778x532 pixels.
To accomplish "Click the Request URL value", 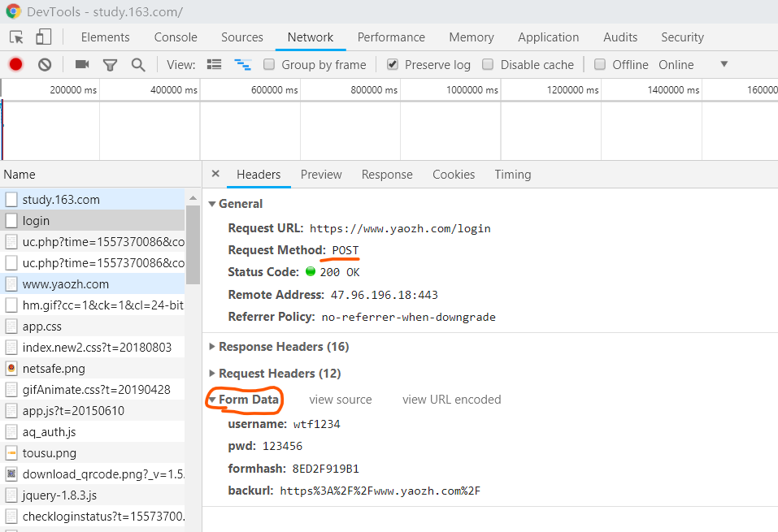I will tap(400, 228).
